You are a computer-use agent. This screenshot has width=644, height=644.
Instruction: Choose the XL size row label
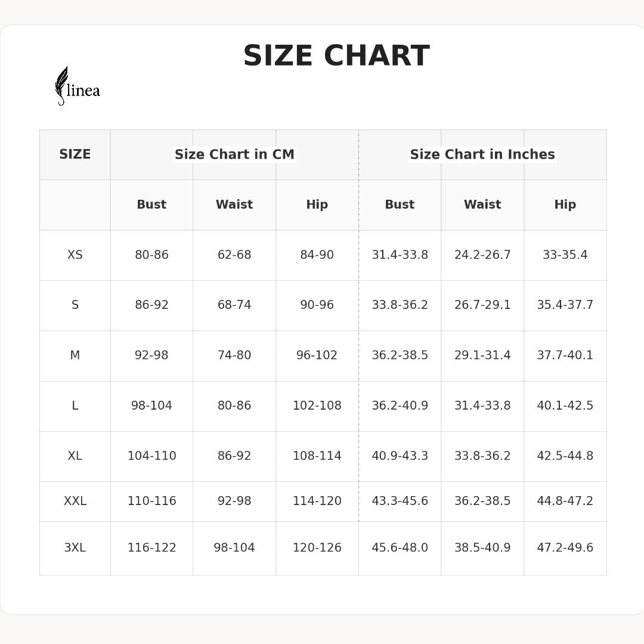[x=75, y=456]
